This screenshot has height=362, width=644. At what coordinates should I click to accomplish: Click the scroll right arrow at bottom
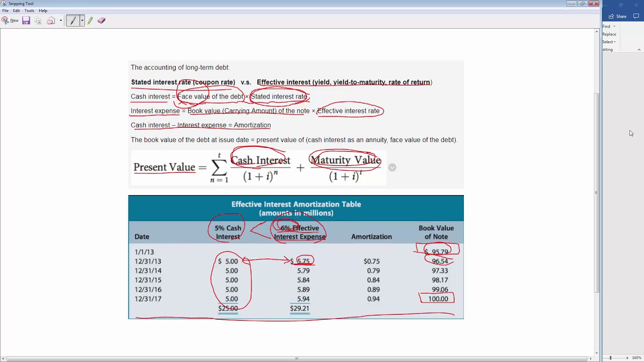click(591, 358)
